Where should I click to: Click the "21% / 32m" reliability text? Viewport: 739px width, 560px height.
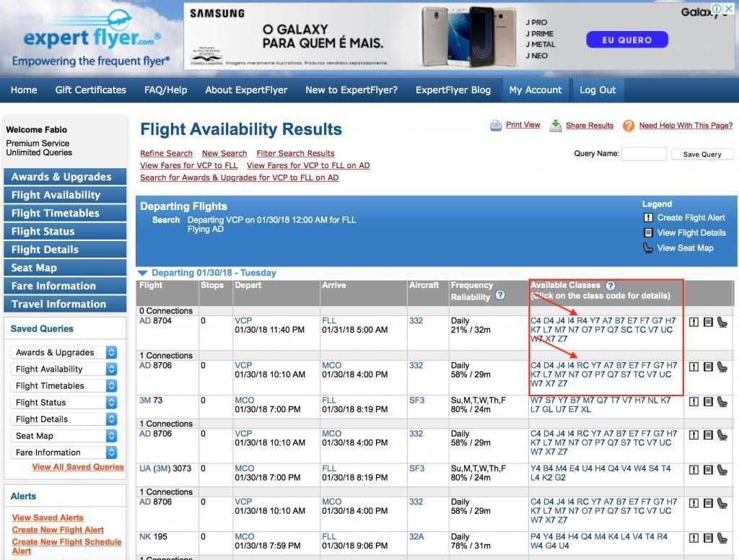471,330
